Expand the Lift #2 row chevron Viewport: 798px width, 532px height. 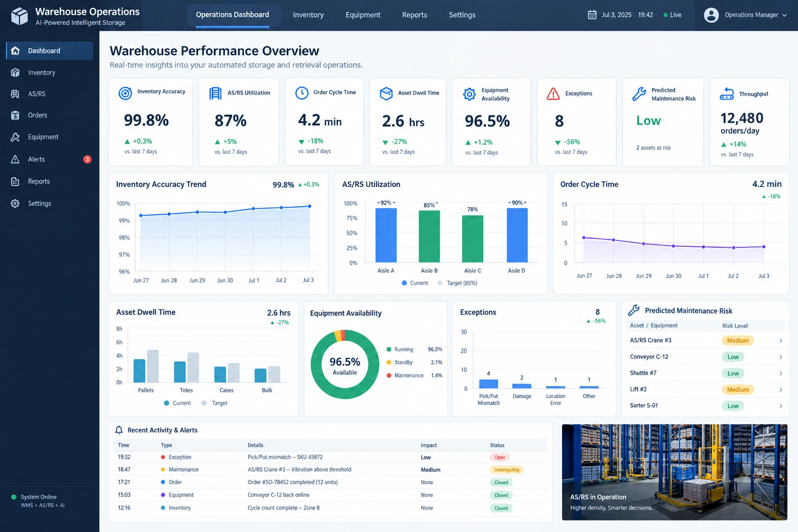pos(781,390)
